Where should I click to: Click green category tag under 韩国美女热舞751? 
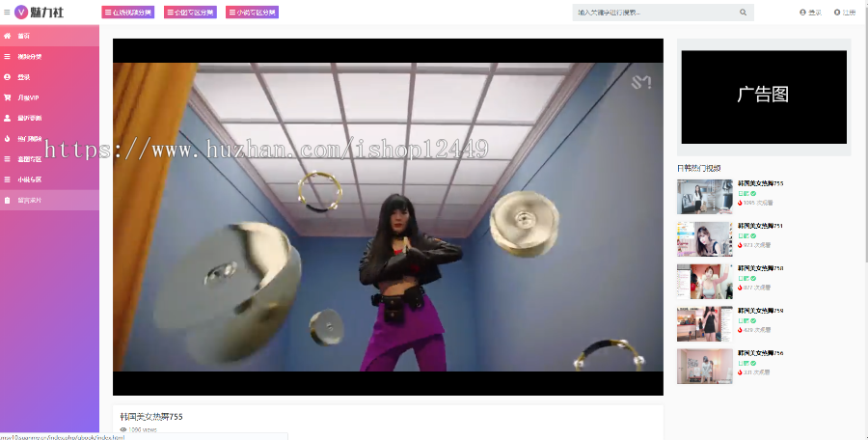point(746,235)
